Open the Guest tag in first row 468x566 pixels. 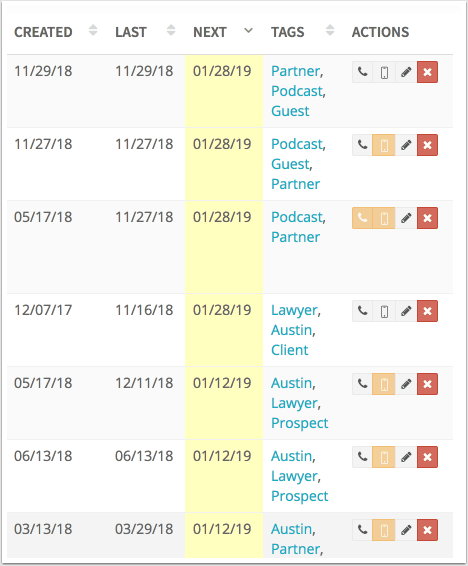(x=290, y=111)
